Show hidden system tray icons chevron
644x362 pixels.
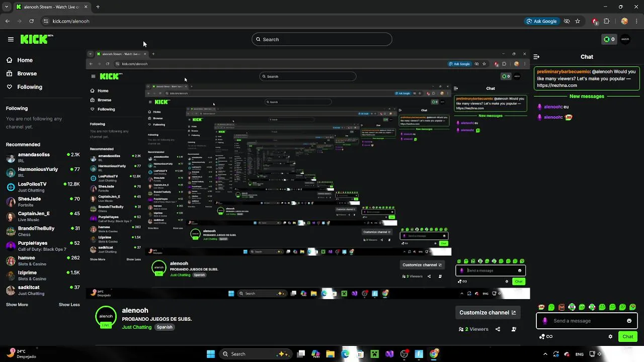pos(545,354)
